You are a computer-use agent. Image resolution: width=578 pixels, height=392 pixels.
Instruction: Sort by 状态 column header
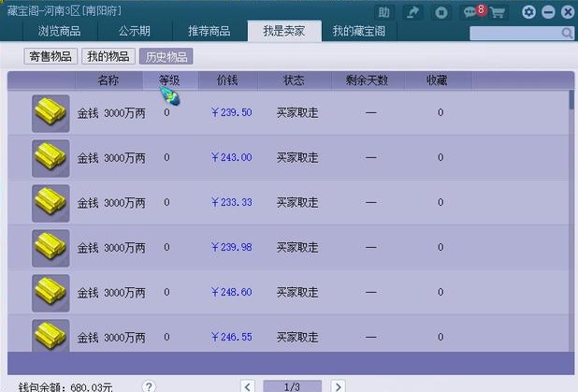pyautogui.click(x=295, y=80)
